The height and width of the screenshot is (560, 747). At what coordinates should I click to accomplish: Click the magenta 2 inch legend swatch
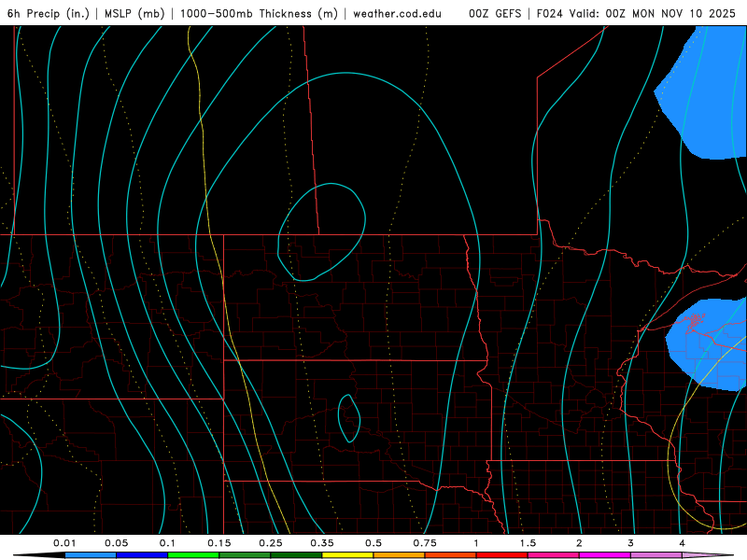605,555
